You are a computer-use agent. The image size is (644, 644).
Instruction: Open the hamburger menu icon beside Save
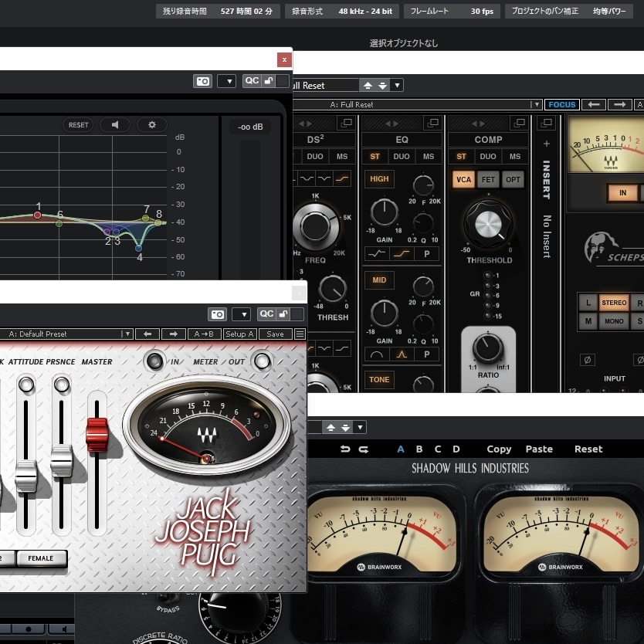click(300, 334)
